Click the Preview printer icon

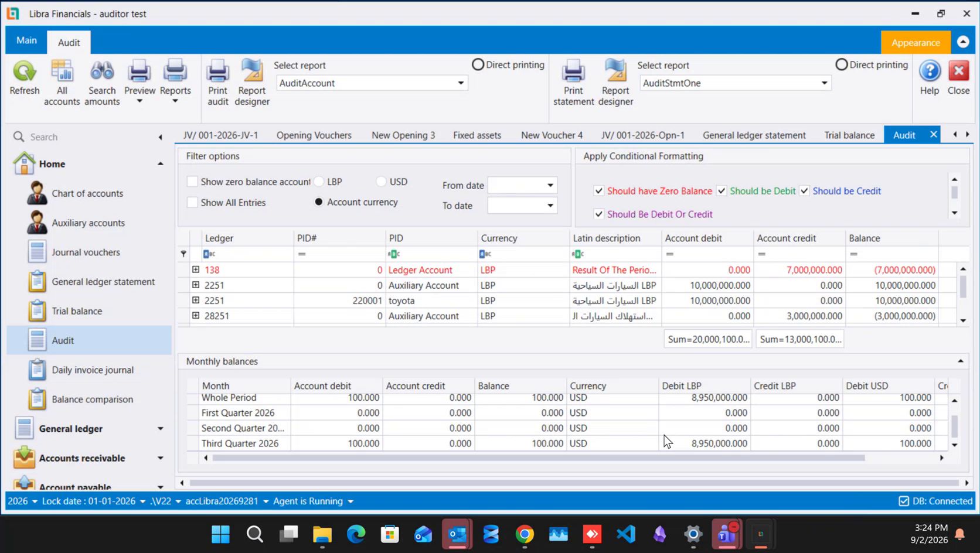[x=139, y=71]
